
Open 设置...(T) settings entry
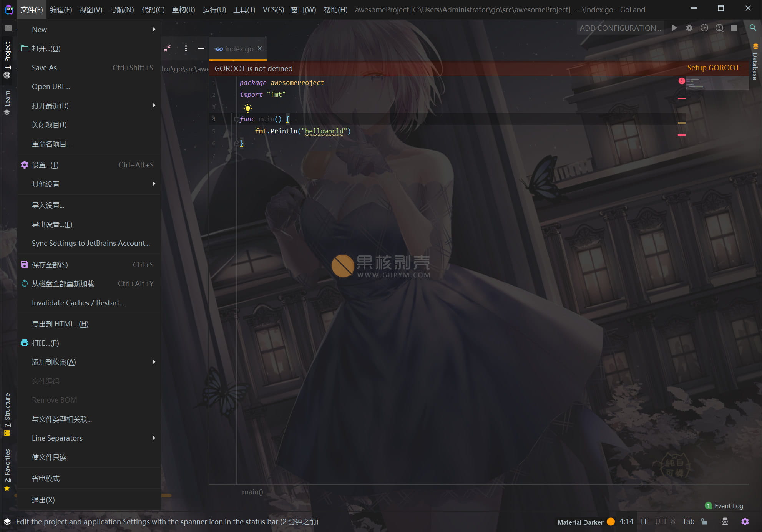pyautogui.click(x=89, y=165)
